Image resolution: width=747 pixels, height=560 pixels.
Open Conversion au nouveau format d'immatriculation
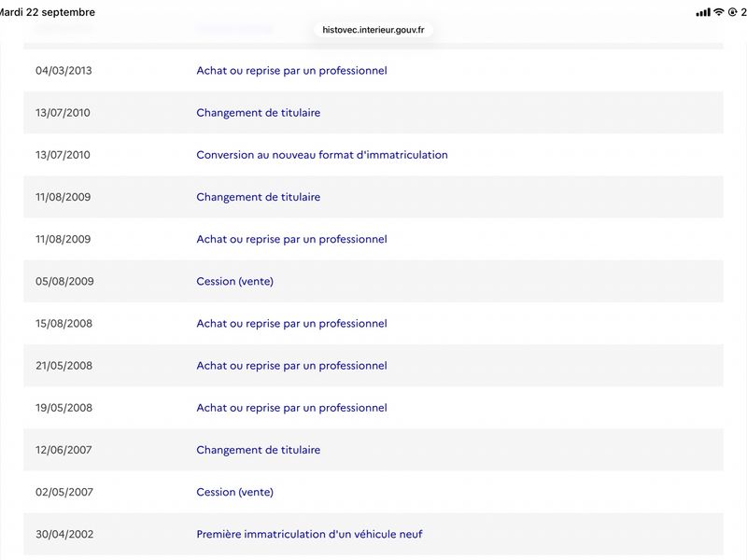click(x=322, y=155)
